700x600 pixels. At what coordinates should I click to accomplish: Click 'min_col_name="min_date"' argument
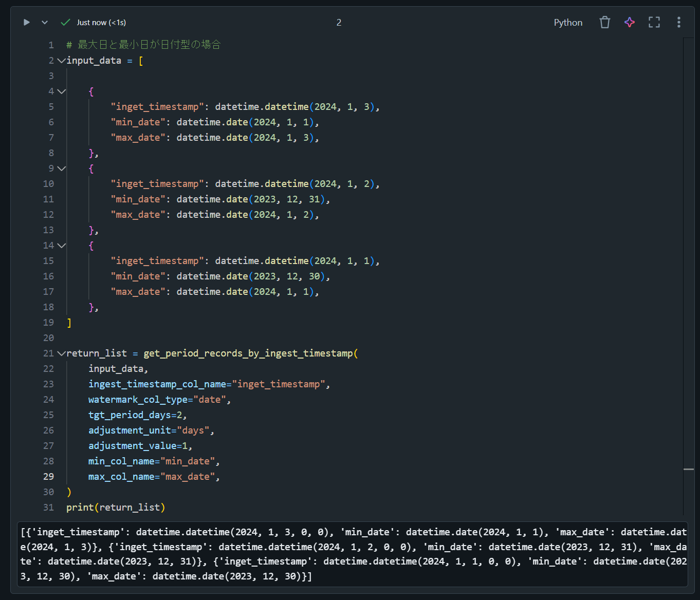(152, 461)
